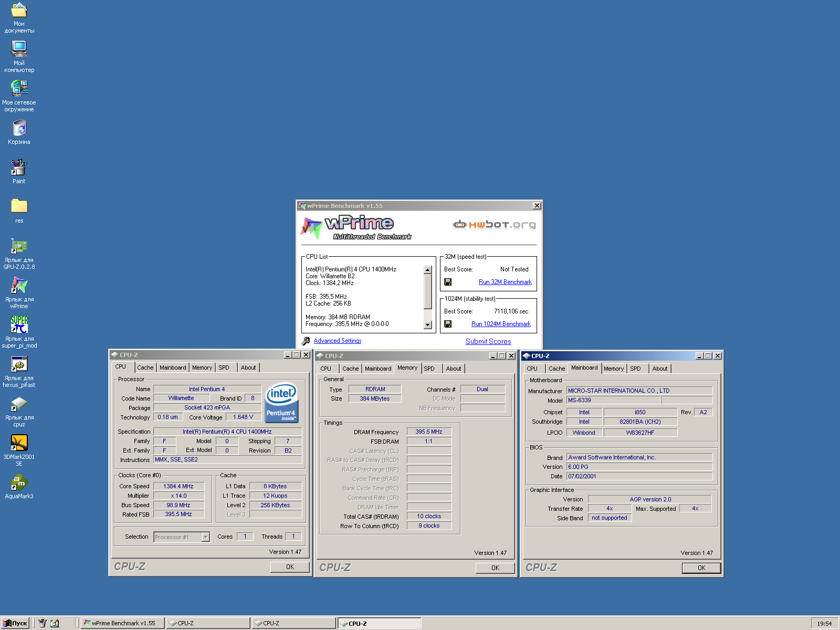Switch to the SPD tab in the left CPU-Z window
This screenshot has width=840, height=630.
point(224,367)
